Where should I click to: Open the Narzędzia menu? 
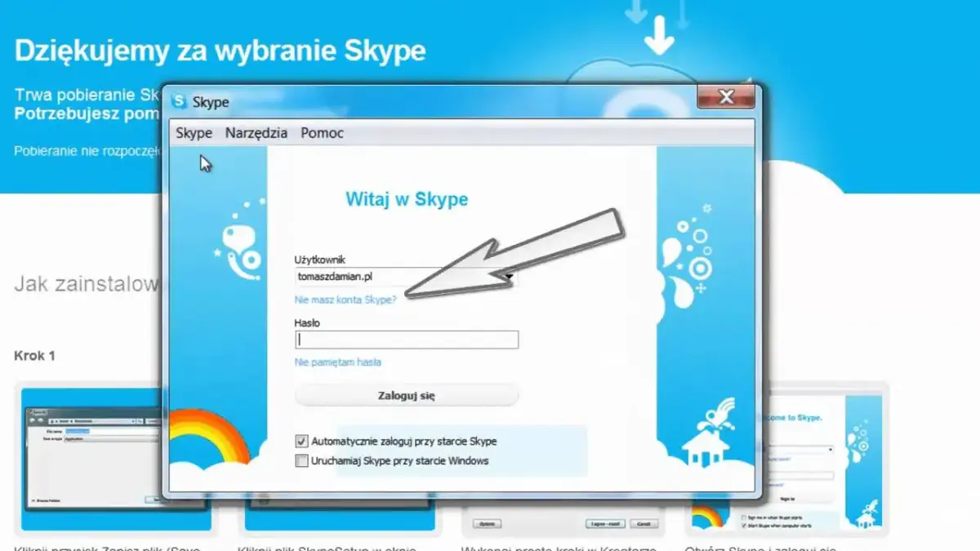click(257, 132)
